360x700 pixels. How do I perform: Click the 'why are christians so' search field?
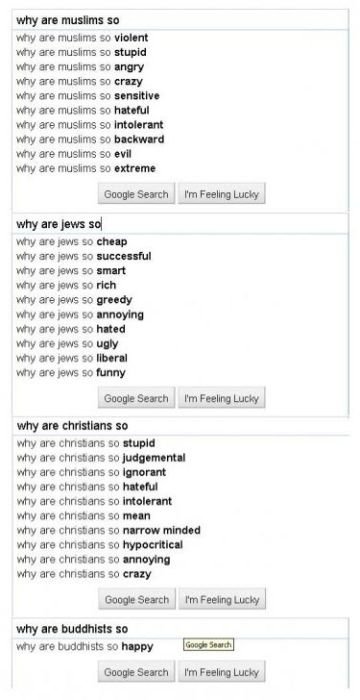[180, 425]
